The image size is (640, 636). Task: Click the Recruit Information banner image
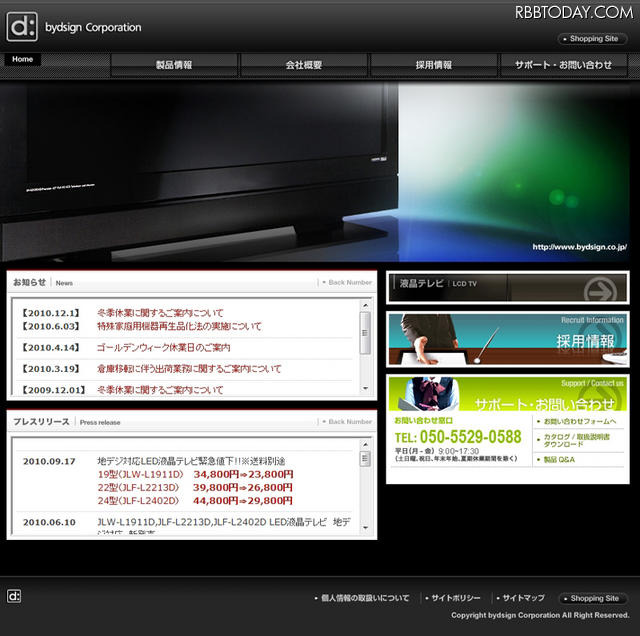pos(508,339)
